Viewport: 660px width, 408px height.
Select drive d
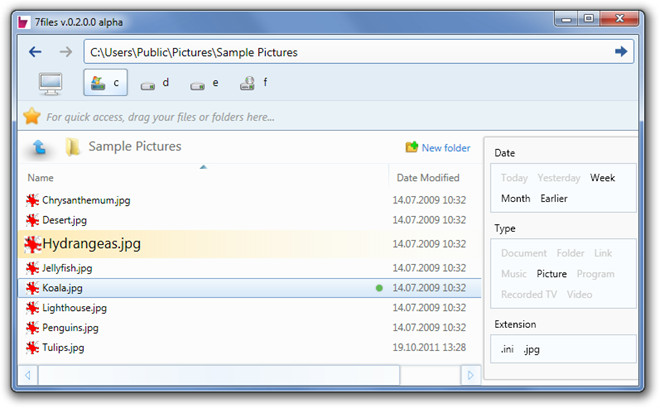point(154,83)
